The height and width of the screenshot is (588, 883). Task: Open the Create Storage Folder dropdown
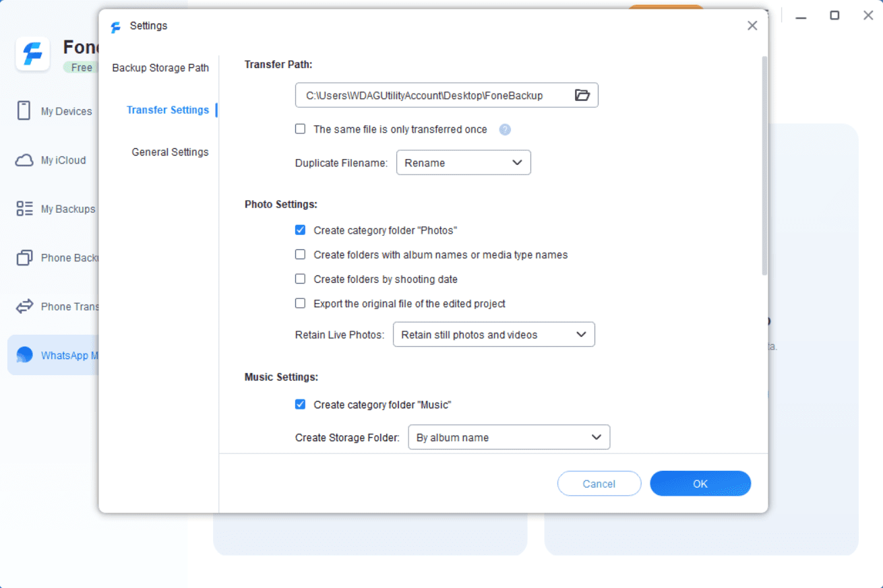pyautogui.click(x=509, y=438)
